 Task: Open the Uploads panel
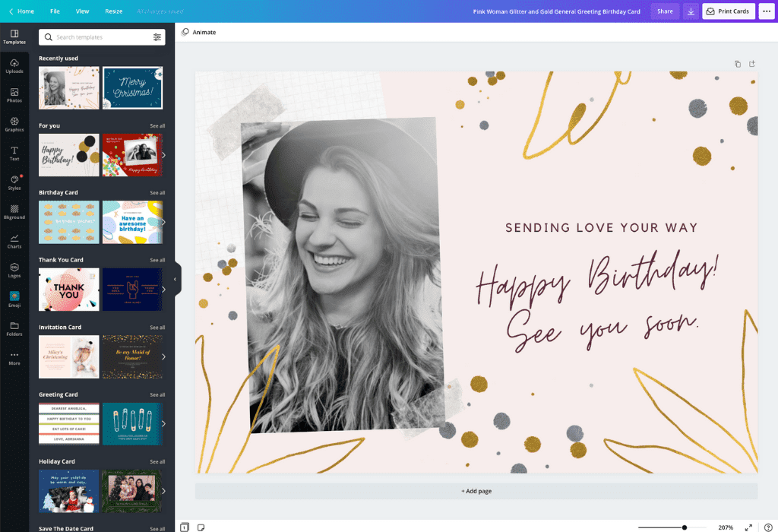[x=14, y=68]
